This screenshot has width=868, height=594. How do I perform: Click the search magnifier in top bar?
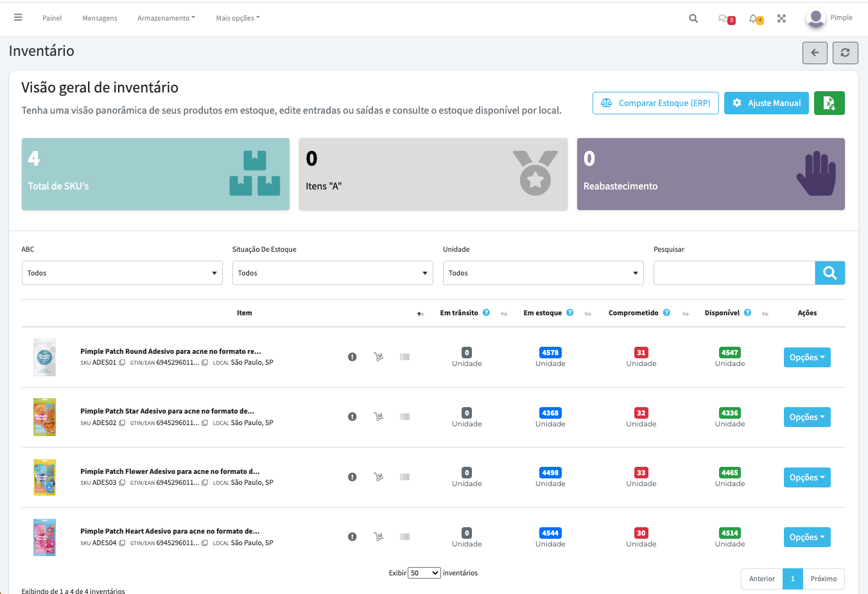(x=693, y=19)
